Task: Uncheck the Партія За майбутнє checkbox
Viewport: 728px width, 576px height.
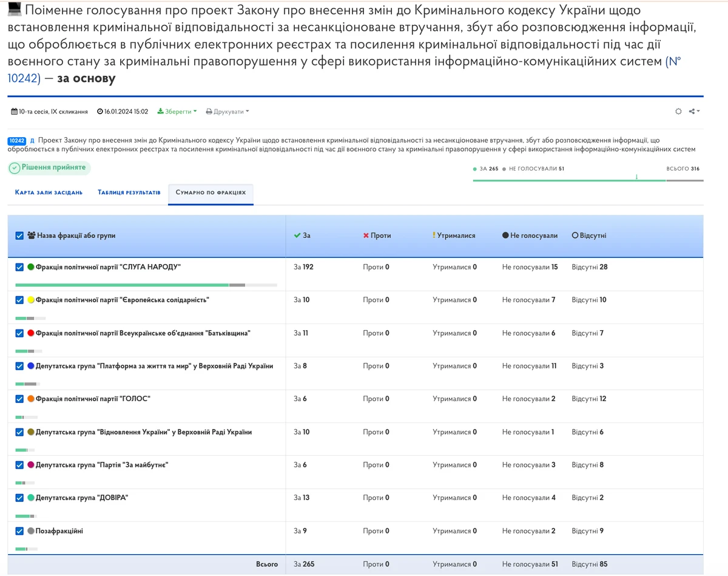Action: [x=19, y=465]
